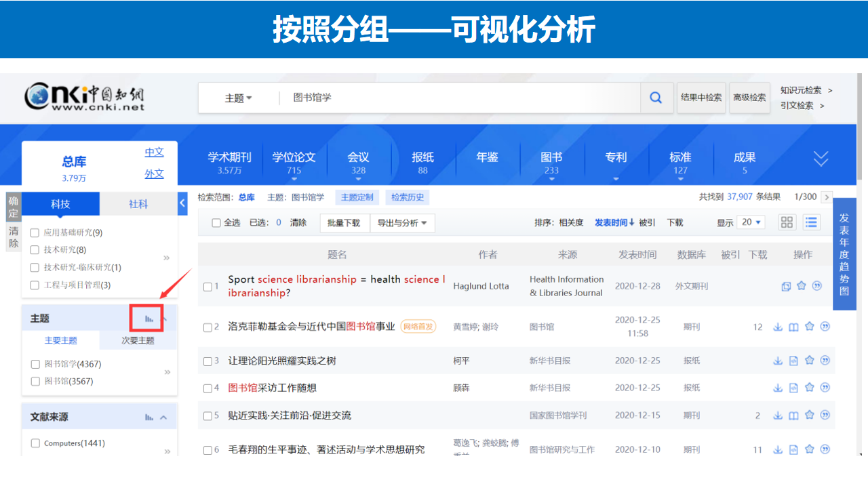
Task: Switch to the 社科 tab
Action: tap(138, 204)
